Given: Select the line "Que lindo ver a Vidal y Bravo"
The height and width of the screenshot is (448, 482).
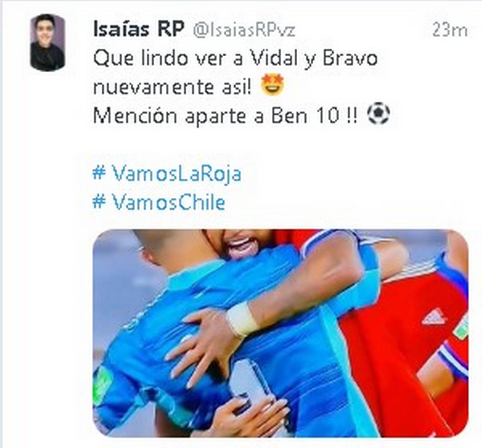Looking at the screenshot, I should click(x=235, y=58).
